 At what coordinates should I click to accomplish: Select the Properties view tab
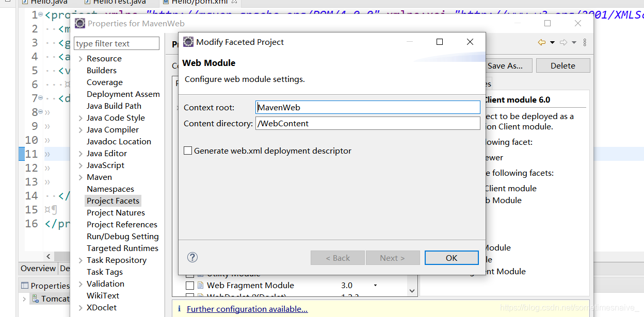click(44, 286)
